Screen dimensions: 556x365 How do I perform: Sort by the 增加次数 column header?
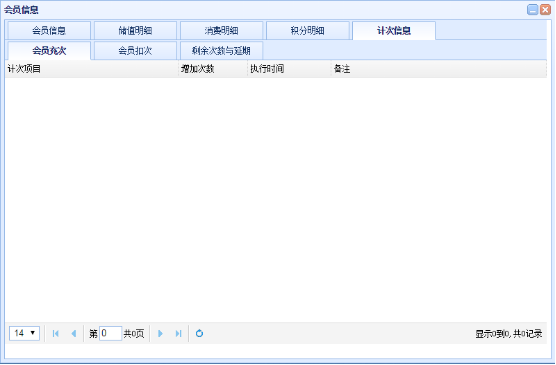point(213,69)
